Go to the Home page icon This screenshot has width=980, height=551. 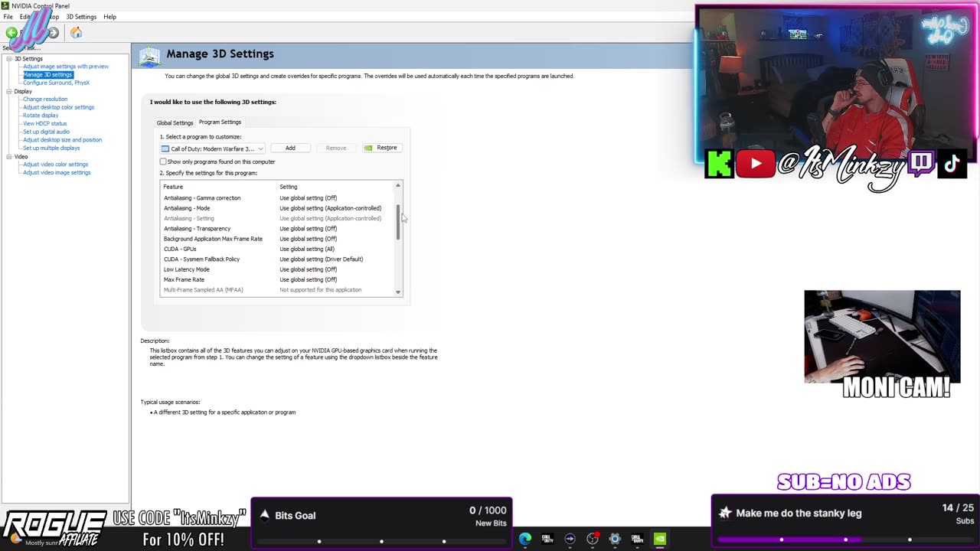[x=76, y=32]
